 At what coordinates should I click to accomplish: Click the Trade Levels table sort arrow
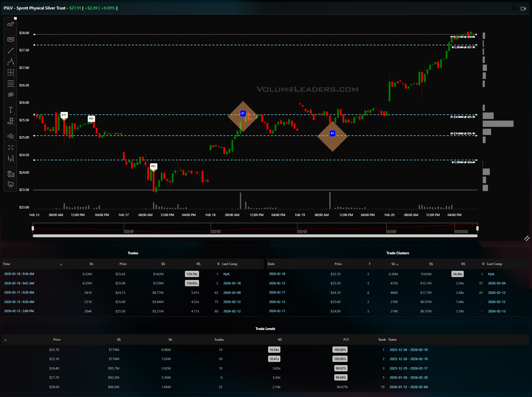[x=5, y=340]
